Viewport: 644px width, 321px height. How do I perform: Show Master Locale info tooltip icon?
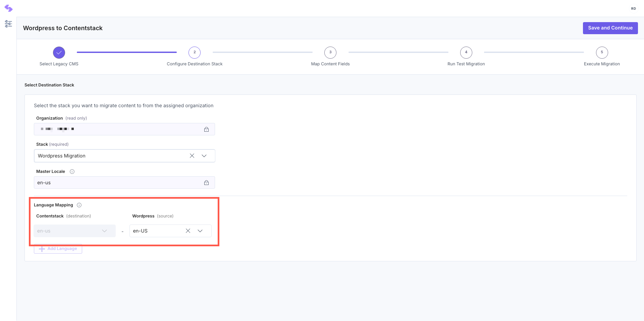[72, 172]
